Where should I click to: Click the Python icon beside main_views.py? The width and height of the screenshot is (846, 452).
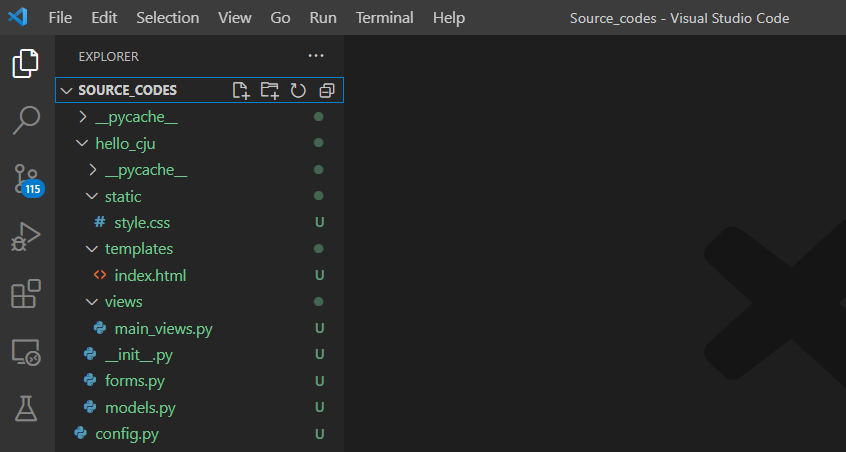click(x=100, y=327)
